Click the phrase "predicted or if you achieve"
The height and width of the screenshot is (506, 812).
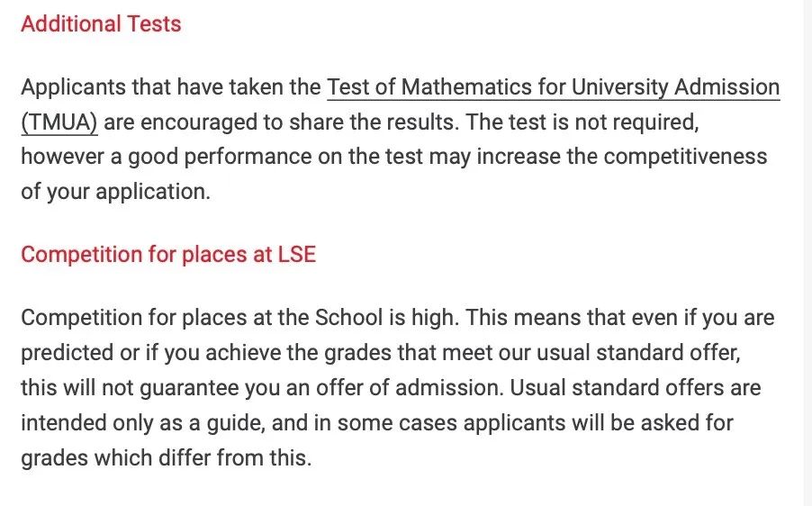[143, 353]
